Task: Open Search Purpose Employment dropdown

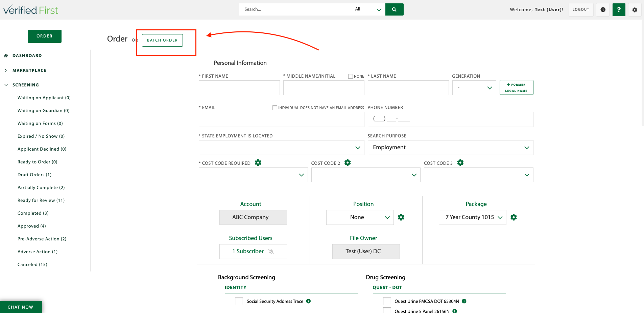Action: point(450,148)
